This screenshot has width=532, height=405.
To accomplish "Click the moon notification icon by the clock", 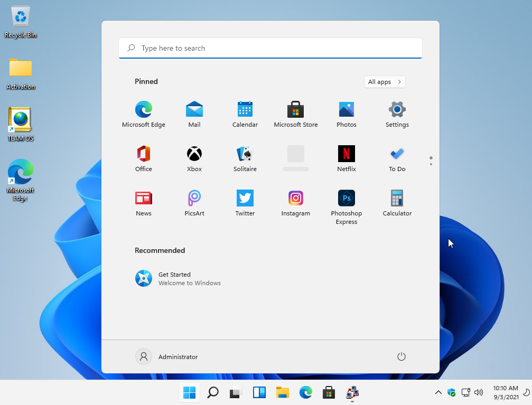I will [527, 392].
